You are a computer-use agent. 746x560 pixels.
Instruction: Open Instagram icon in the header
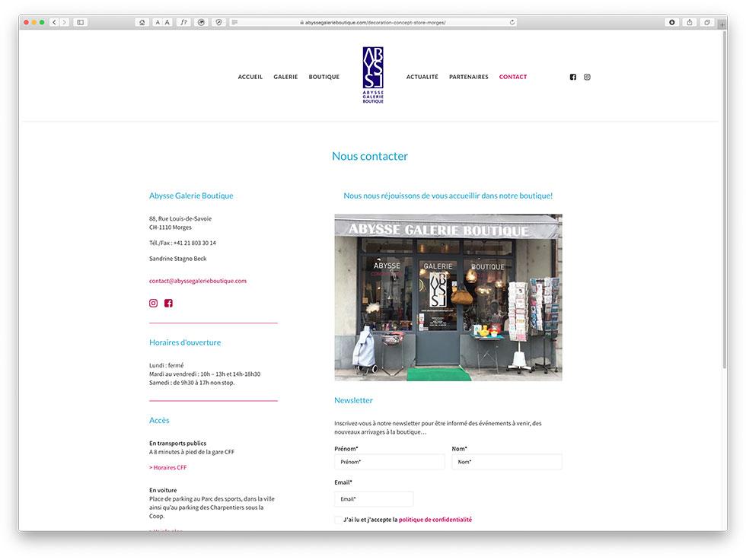[x=587, y=77]
